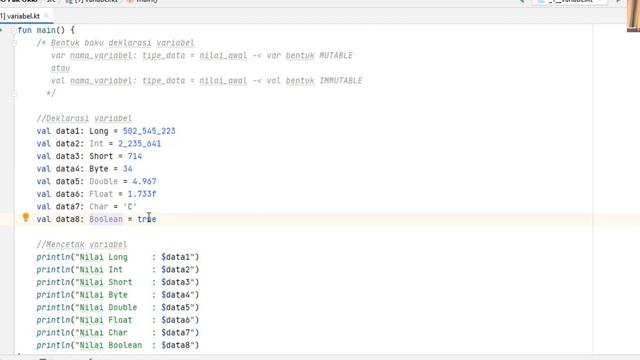The height and width of the screenshot is (360, 640).
Task: Click the Char value 'C'
Action: click(x=130, y=207)
